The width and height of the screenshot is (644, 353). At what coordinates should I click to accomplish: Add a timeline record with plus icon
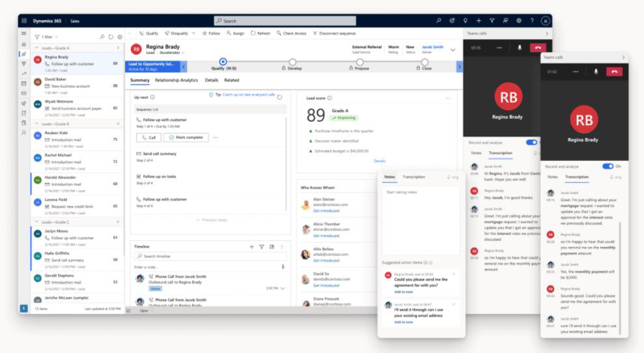252,247
